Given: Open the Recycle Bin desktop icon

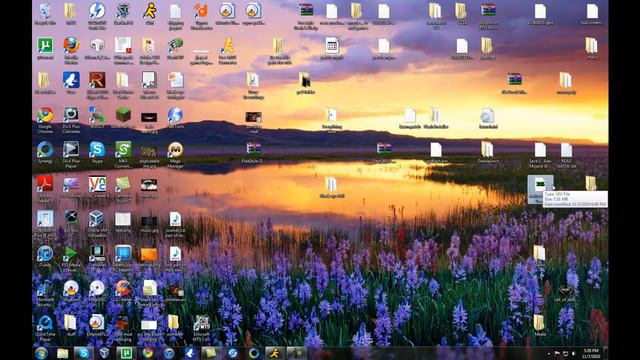Looking at the screenshot, I should (x=45, y=14).
